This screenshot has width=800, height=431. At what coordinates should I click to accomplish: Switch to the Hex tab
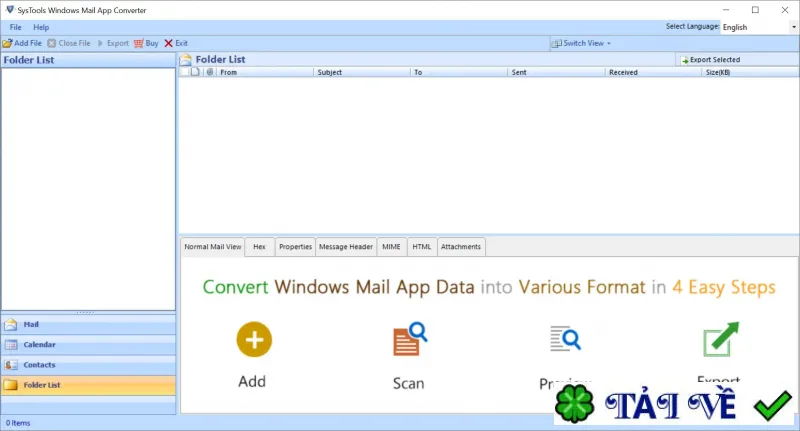coord(259,247)
